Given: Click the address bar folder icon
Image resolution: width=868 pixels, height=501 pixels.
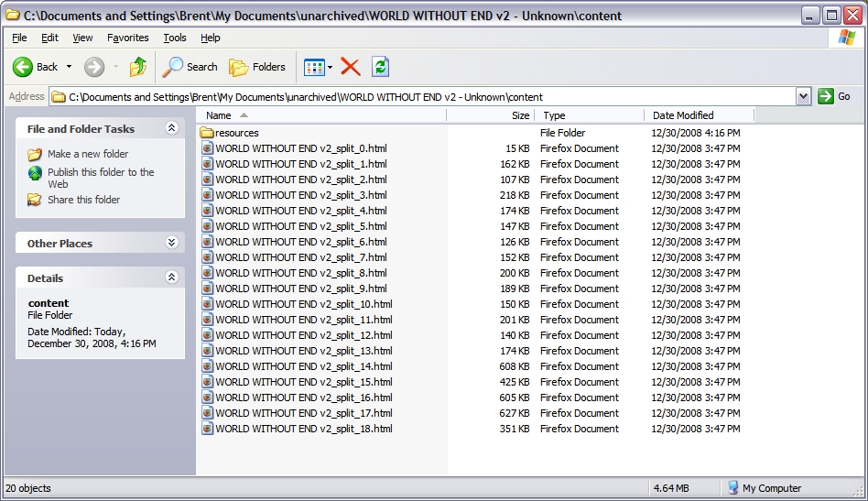Looking at the screenshot, I should pyautogui.click(x=58, y=97).
